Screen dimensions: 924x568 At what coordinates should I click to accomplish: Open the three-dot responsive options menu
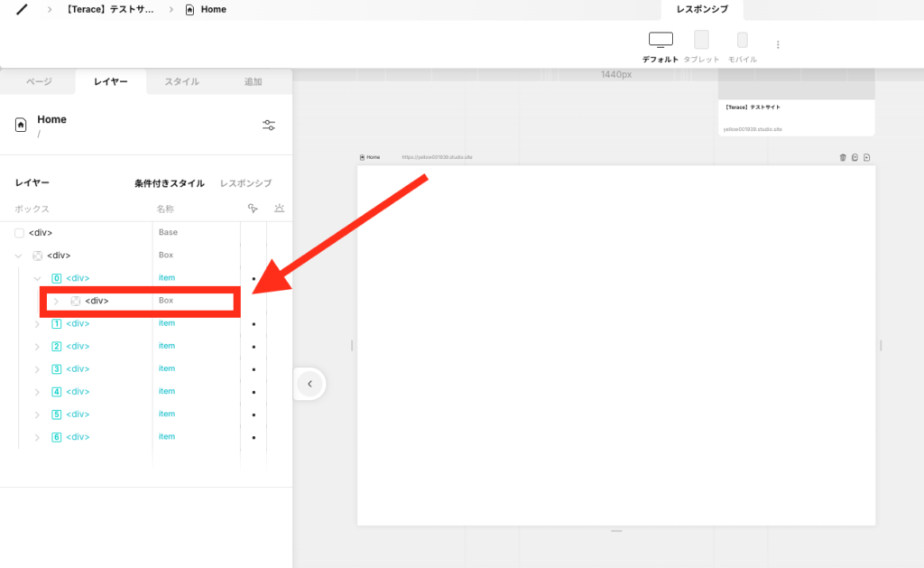pyautogui.click(x=778, y=44)
